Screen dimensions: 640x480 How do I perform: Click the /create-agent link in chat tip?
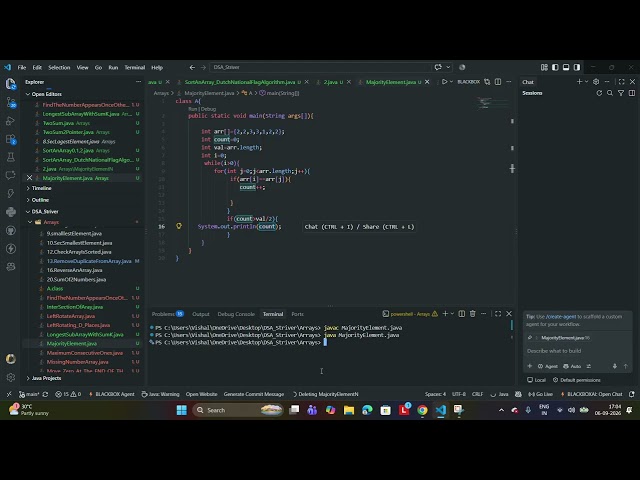(561, 317)
